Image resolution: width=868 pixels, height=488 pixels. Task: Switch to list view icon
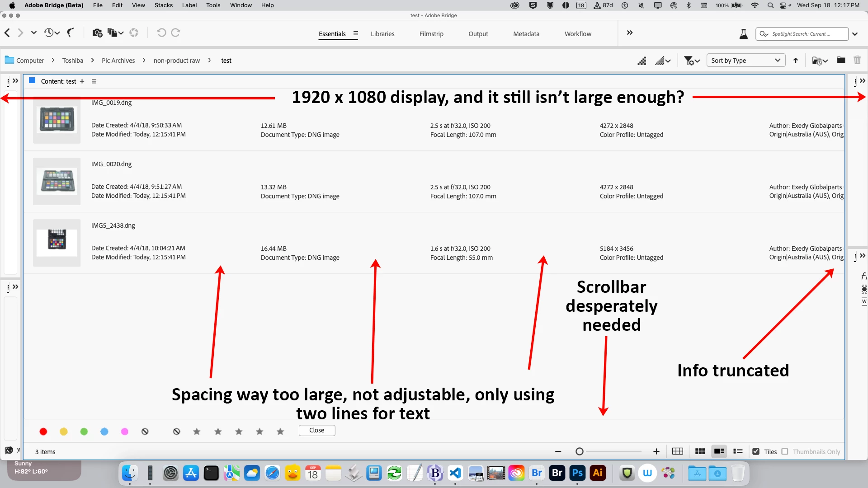click(738, 451)
